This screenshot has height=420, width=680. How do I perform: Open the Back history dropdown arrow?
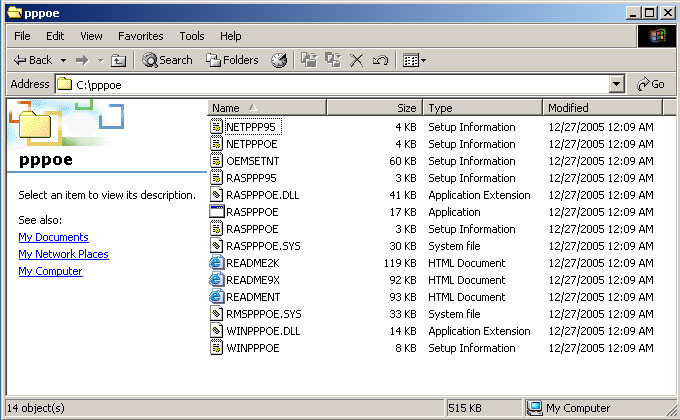pyautogui.click(x=63, y=60)
